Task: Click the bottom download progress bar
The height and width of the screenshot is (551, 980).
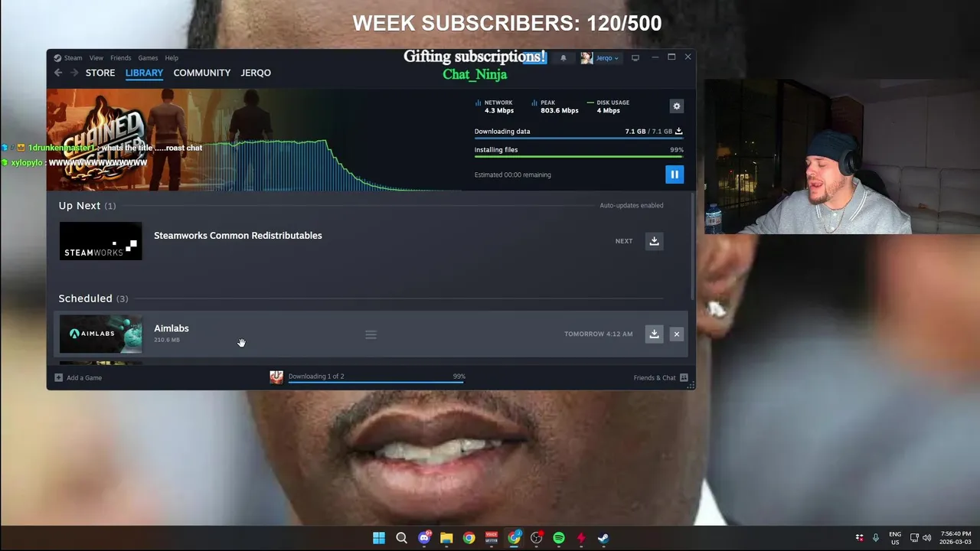Action: (376, 381)
